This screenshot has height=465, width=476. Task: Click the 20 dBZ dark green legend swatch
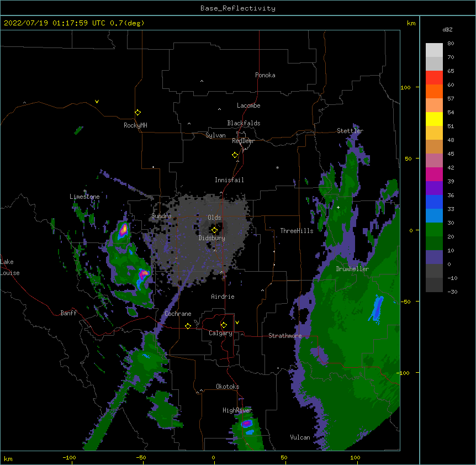coord(434,244)
